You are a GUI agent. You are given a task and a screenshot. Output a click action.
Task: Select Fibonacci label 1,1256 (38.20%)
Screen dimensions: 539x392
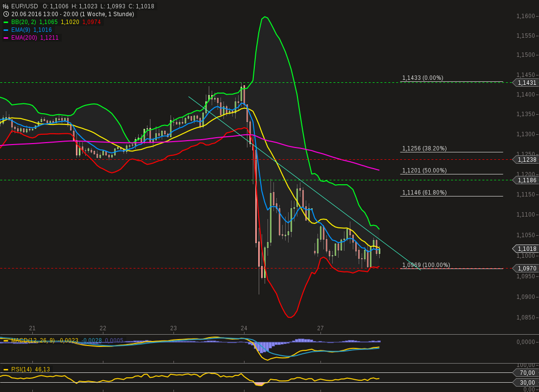424,148
